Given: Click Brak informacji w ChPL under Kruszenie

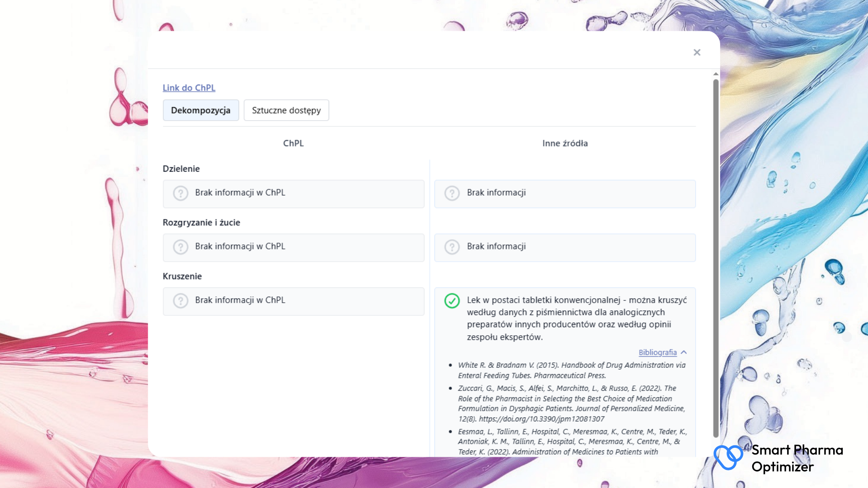Looking at the screenshot, I should click(x=240, y=300).
